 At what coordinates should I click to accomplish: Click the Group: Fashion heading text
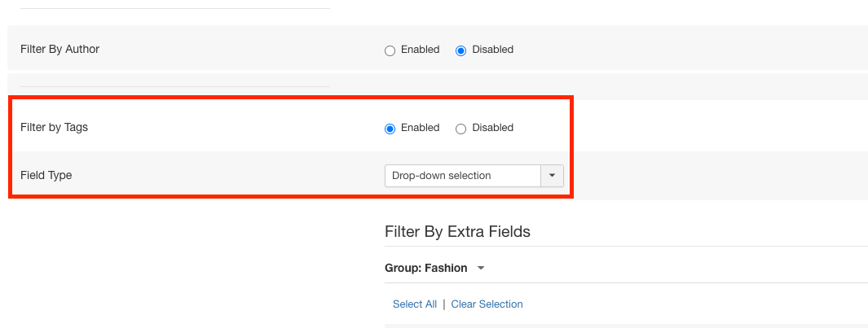(x=425, y=268)
